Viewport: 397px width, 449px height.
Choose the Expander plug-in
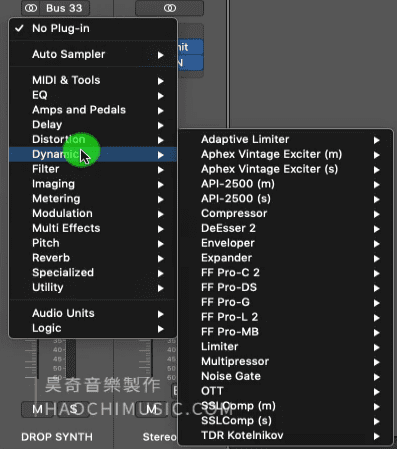point(286,258)
